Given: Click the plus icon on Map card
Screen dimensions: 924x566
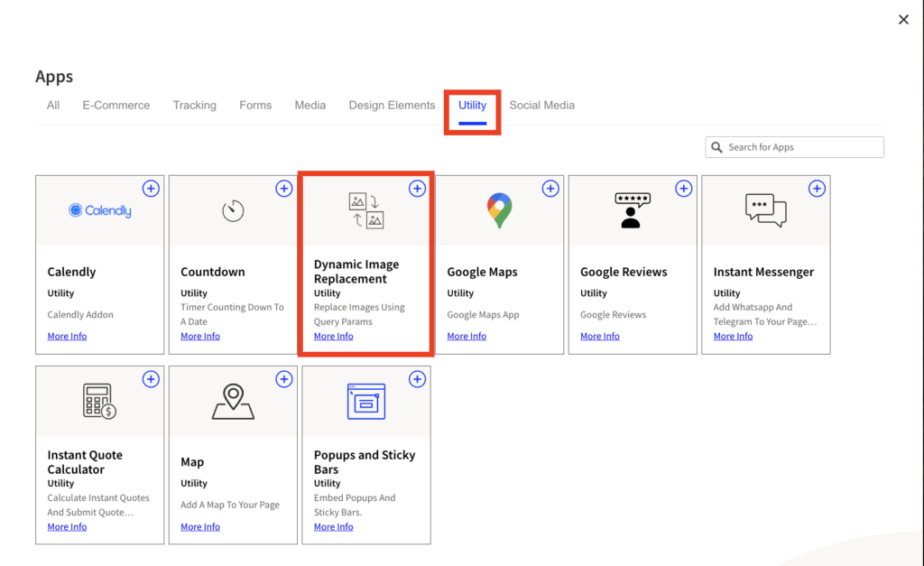Looking at the screenshot, I should coord(284,379).
